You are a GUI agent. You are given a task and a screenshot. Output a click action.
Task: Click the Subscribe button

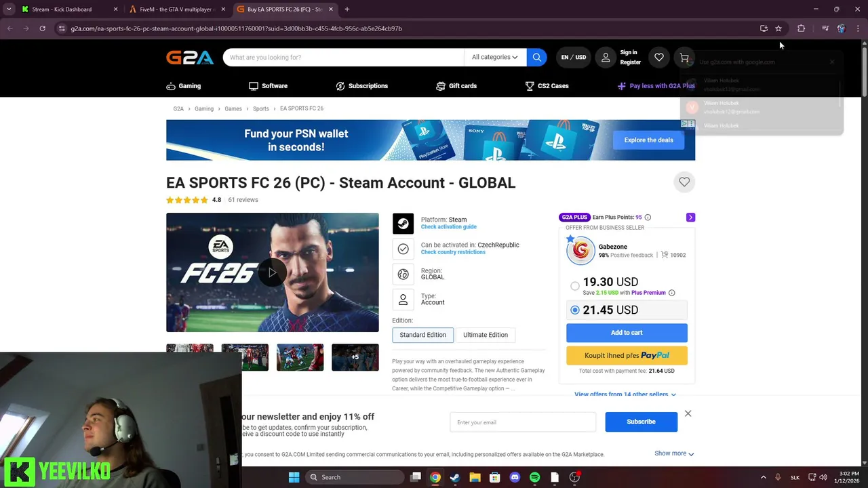(641, 422)
